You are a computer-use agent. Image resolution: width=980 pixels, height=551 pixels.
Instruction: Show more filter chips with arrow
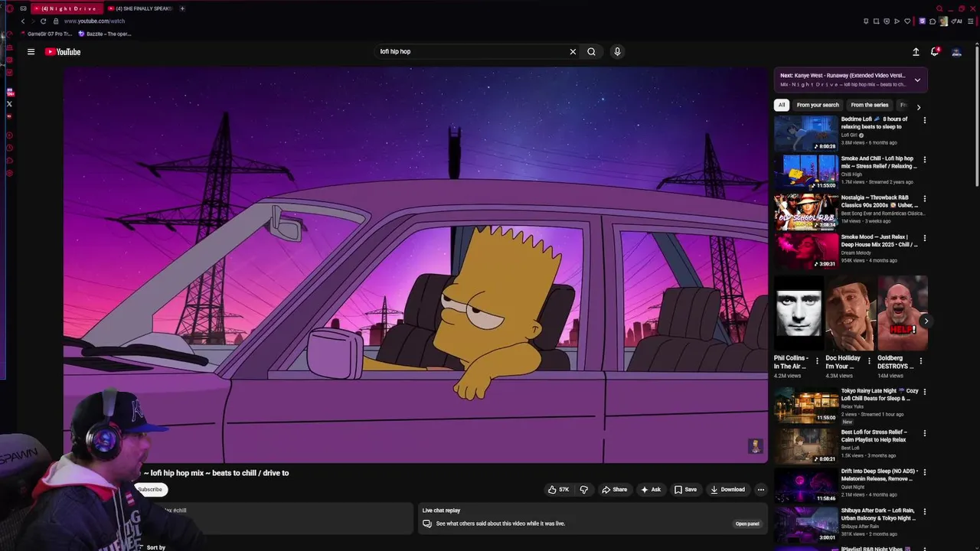coord(919,107)
